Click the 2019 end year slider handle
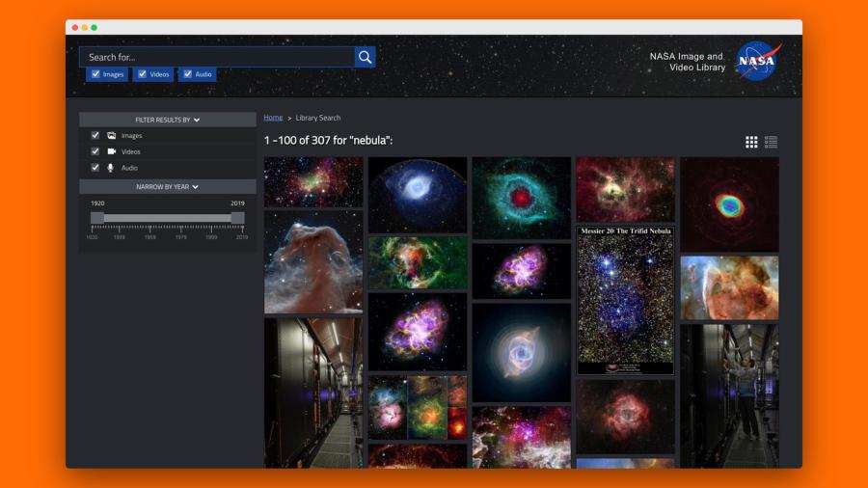868x488 pixels. coord(237,218)
